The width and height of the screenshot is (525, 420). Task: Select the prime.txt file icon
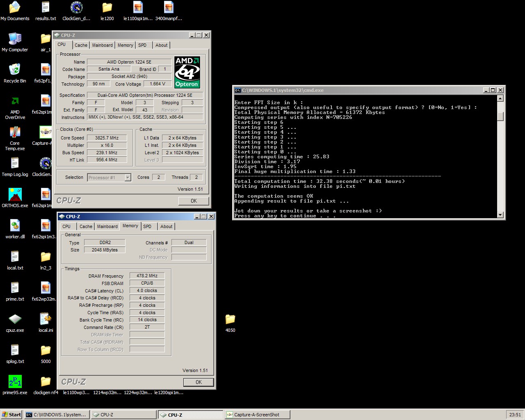(15, 288)
